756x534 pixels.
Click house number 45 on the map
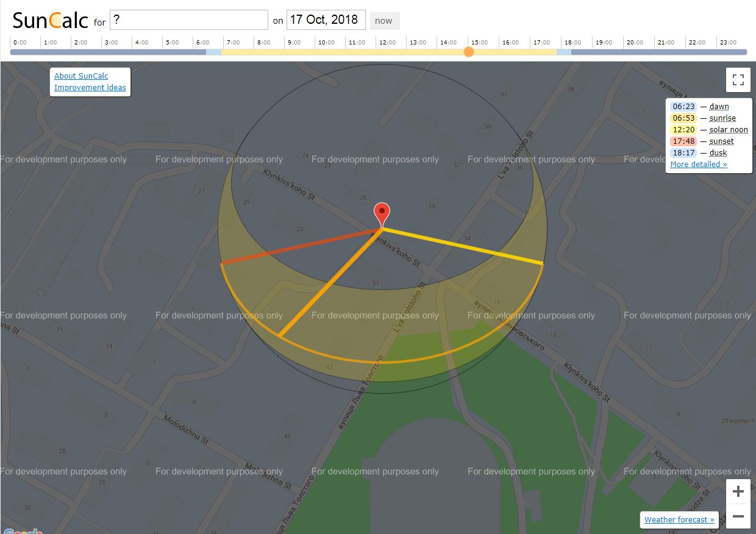tap(288, 436)
